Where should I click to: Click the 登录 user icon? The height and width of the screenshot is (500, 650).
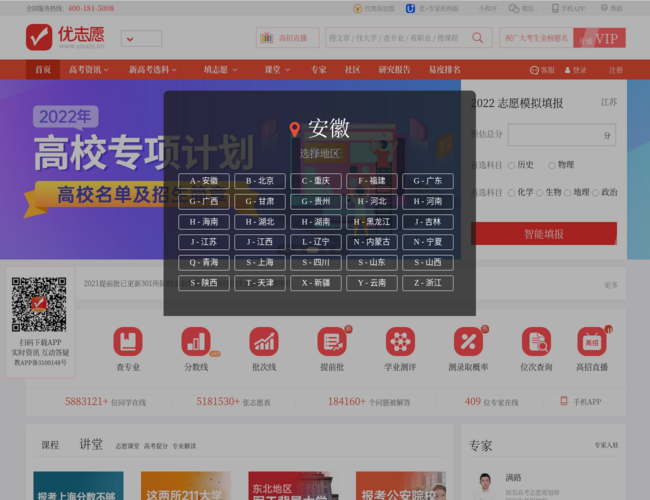pos(568,70)
